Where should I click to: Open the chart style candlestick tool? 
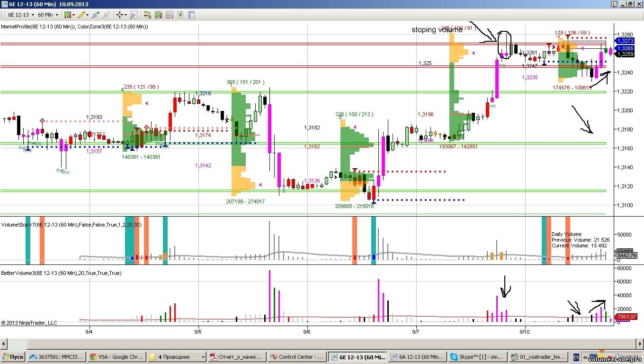pyautogui.click(x=68, y=15)
